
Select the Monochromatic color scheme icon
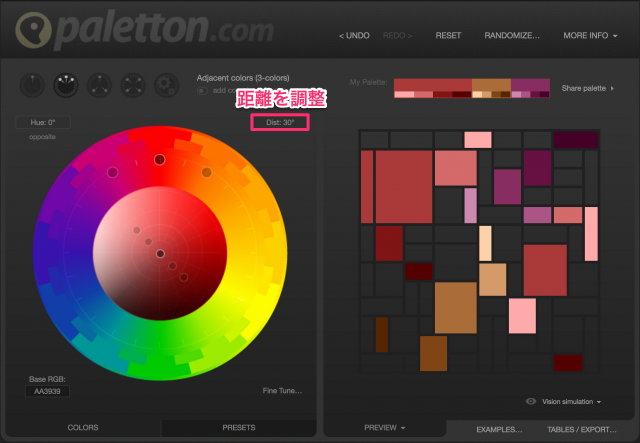[32, 85]
